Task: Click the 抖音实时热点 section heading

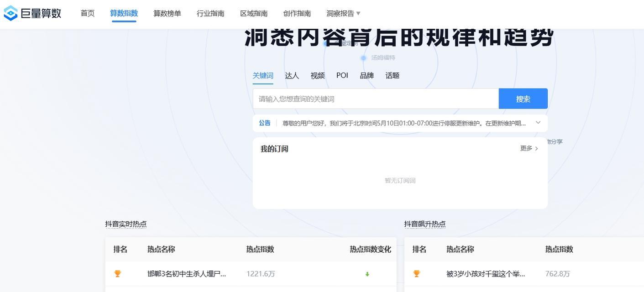Action: pyautogui.click(x=126, y=224)
